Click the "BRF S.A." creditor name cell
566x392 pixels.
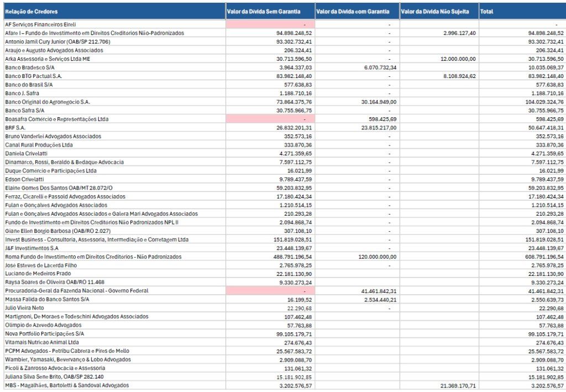point(17,128)
